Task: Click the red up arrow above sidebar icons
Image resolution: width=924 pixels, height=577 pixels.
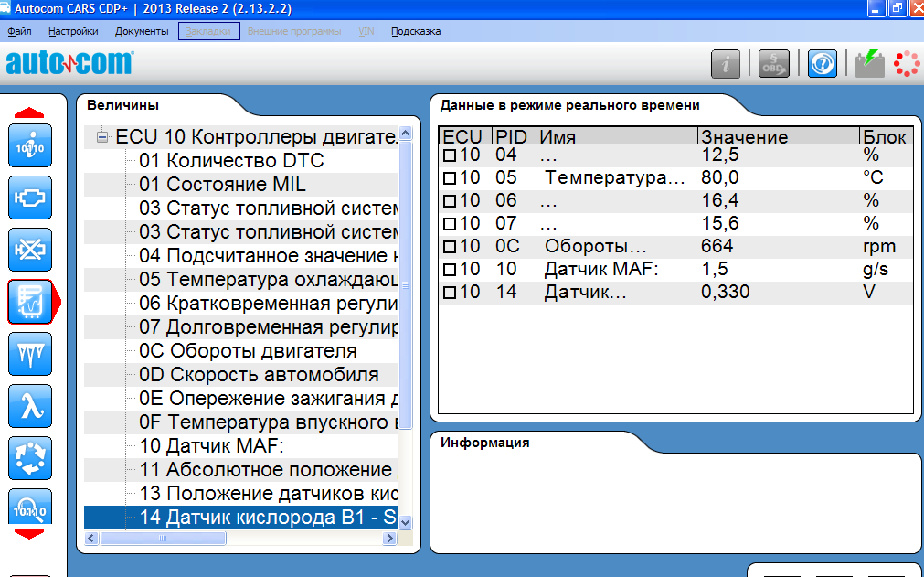Action: click(30, 112)
